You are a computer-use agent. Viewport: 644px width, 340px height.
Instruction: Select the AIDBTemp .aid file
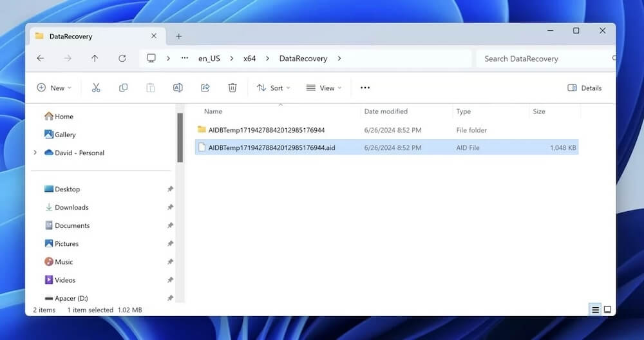pos(386,147)
